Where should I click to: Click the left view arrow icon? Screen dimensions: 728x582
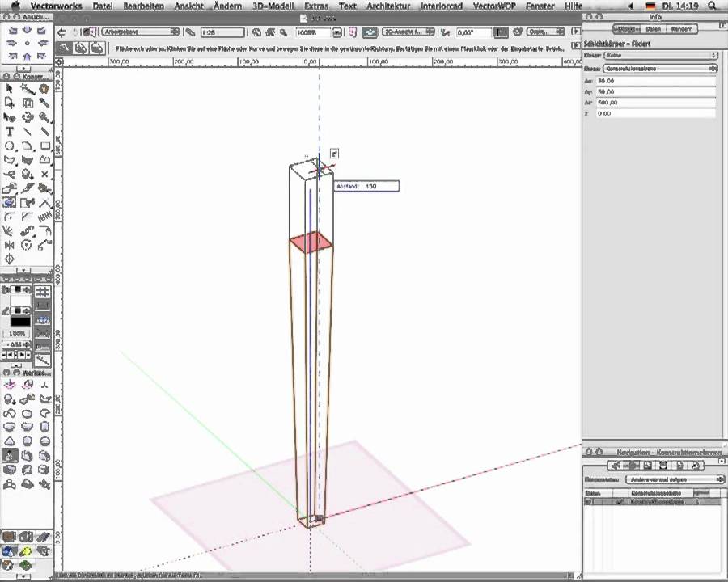click(x=12, y=43)
